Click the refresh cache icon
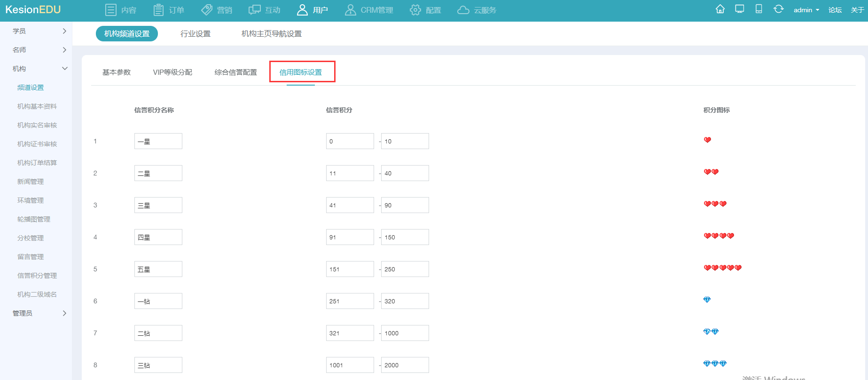Screen dimensions: 868x380 click(x=778, y=9)
